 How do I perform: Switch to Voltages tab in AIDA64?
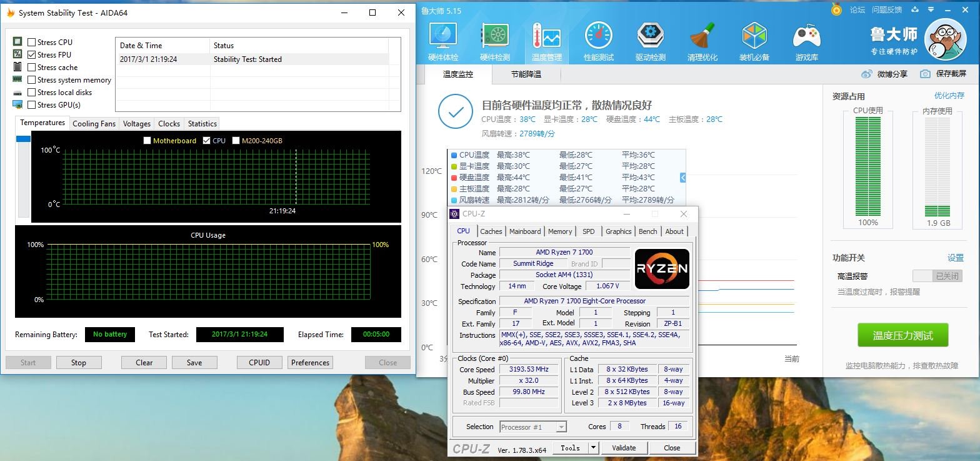point(137,124)
